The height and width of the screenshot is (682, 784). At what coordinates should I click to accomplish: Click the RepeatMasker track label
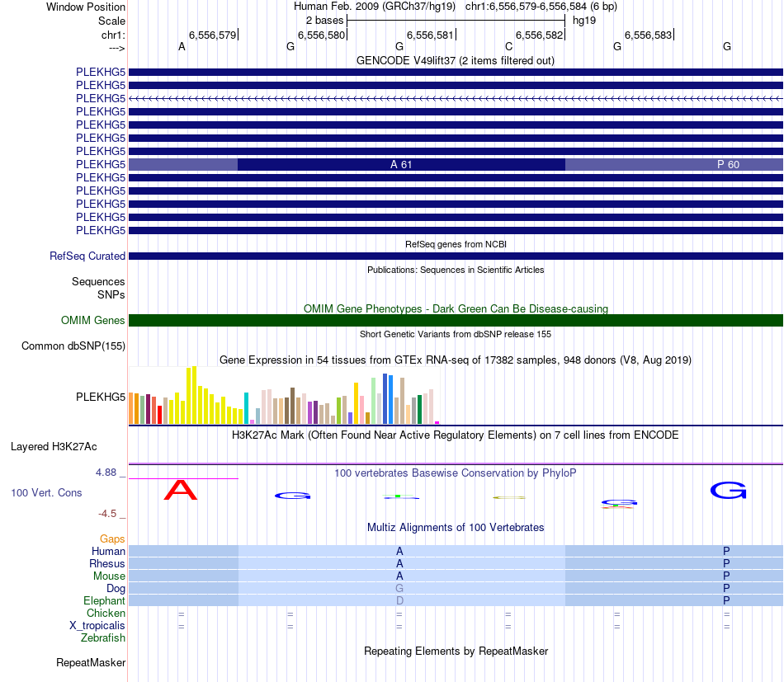coord(91,662)
